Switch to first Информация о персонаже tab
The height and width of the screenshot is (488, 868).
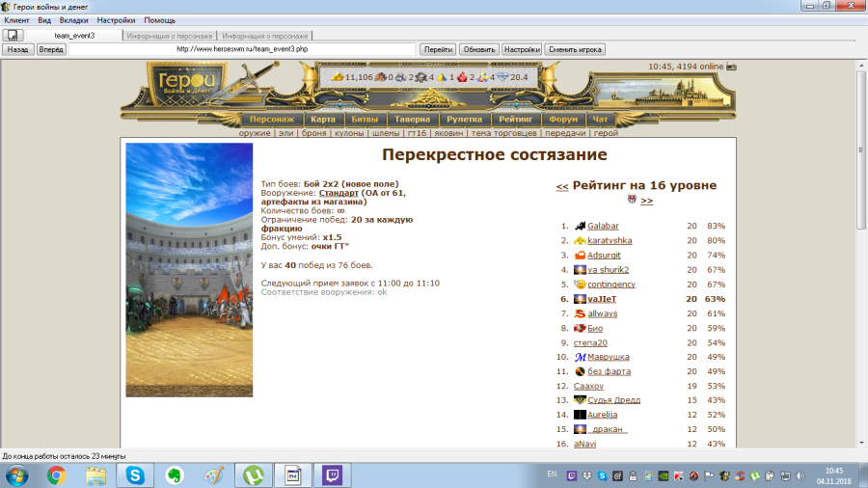[x=170, y=36]
